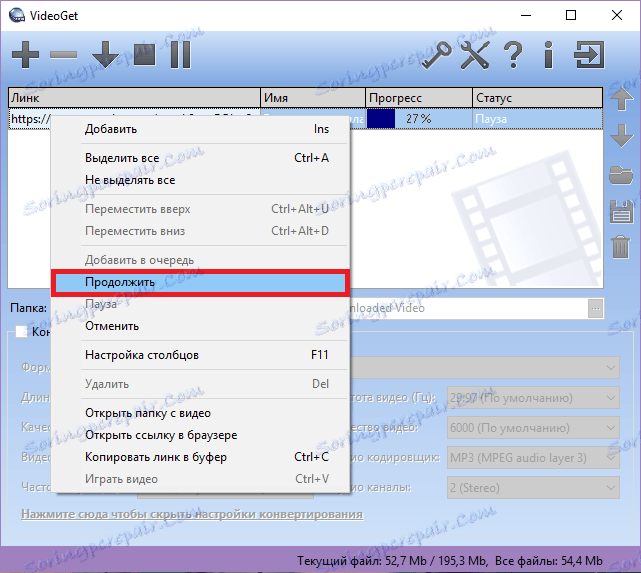Open help via the question mark icon

[x=513, y=54]
